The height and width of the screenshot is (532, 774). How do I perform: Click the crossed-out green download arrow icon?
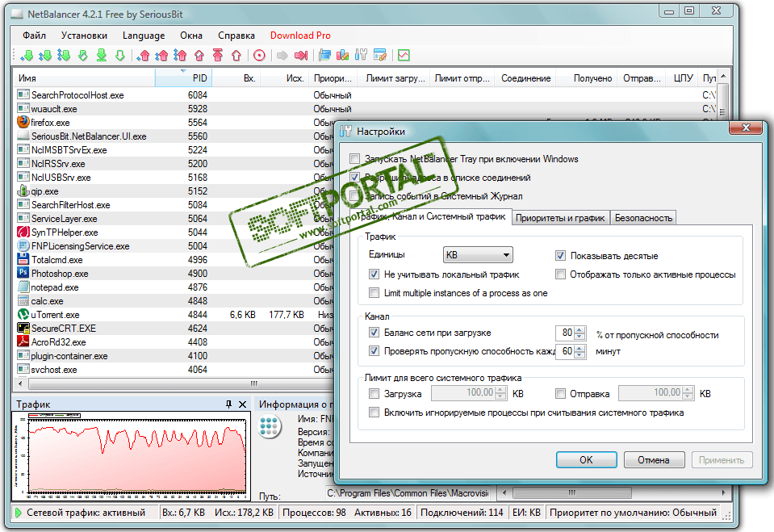[x=83, y=56]
